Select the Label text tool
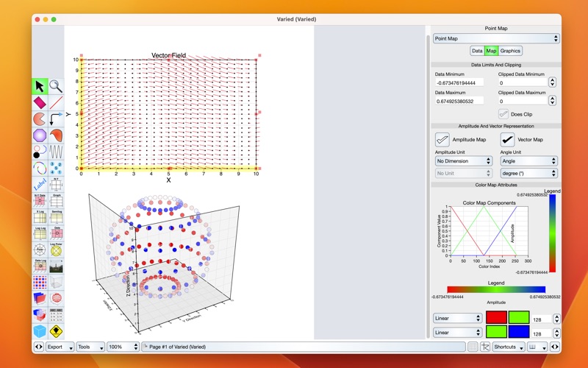The height and width of the screenshot is (368, 588). coord(40,184)
